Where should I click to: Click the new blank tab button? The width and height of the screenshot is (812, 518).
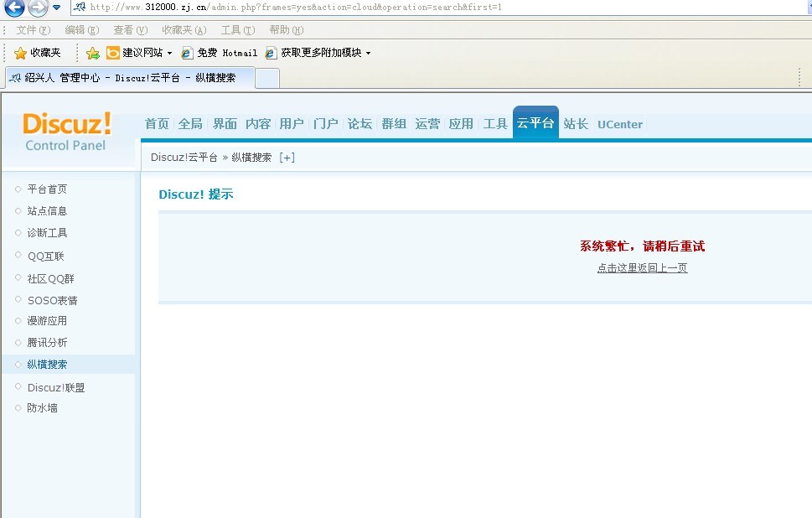tap(267, 78)
